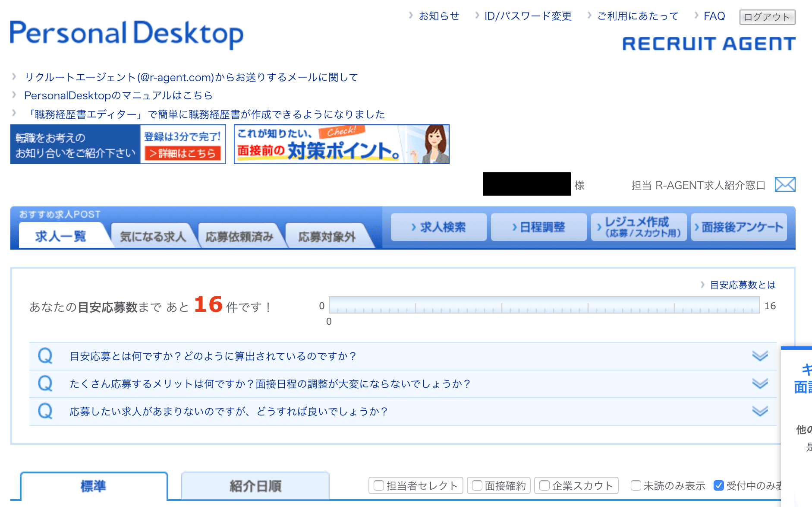The width and height of the screenshot is (812, 507).
Task: Open the PersonalDesktopのマニュアルはこちら link
Action: point(118,95)
